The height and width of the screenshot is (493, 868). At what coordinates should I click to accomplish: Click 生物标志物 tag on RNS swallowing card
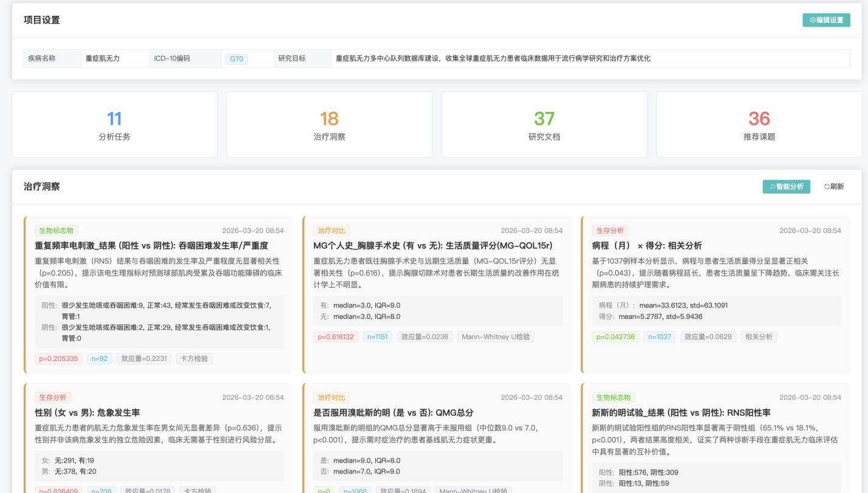(x=56, y=231)
